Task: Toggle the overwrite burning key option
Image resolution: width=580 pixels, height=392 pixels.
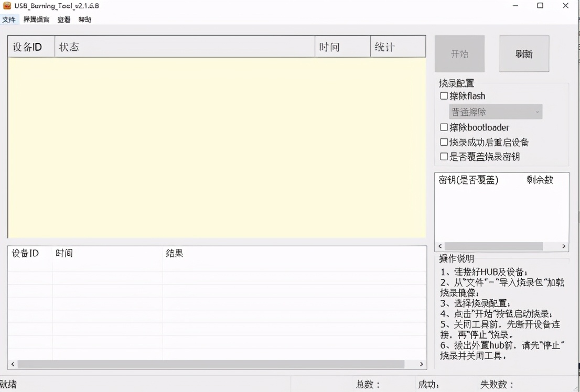Action: tap(443, 157)
